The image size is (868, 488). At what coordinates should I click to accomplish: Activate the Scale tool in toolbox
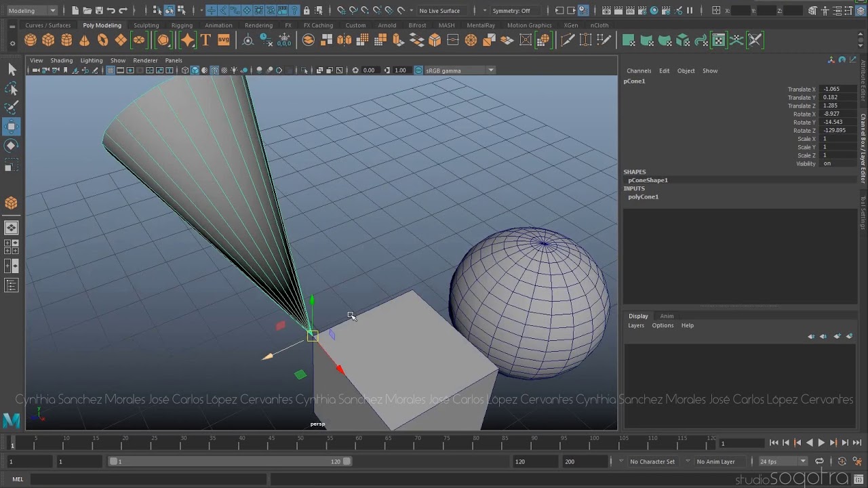(x=12, y=165)
